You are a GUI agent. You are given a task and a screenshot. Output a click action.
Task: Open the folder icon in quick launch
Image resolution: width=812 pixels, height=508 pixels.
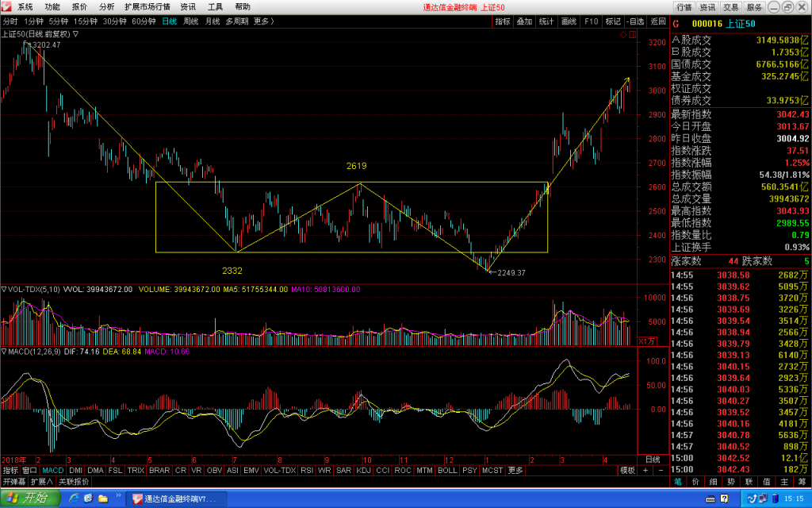click(103, 498)
